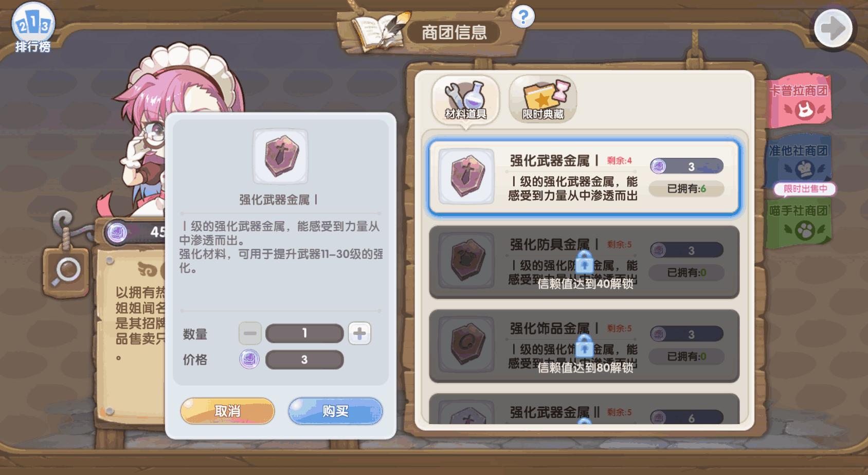The height and width of the screenshot is (475, 868).
Task: Click the 取消 cancel button
Action: click(227, 411)
